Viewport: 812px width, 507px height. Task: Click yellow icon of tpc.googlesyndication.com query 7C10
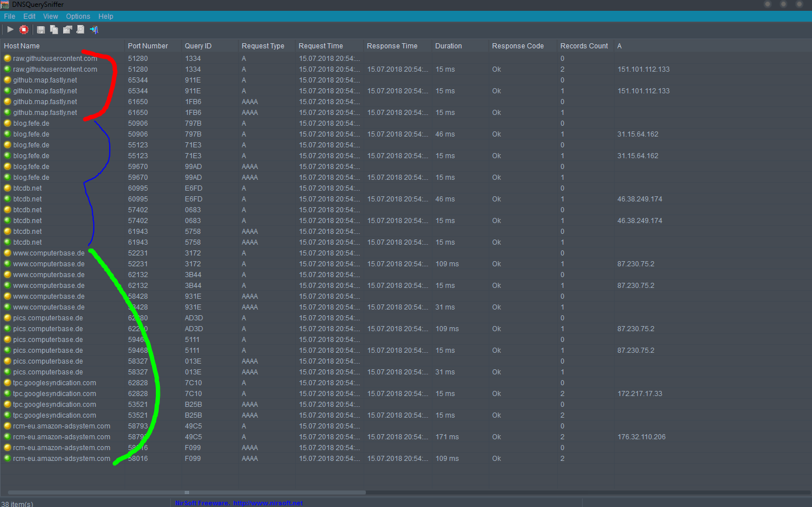pyautogui.click(x=7, y=382)
